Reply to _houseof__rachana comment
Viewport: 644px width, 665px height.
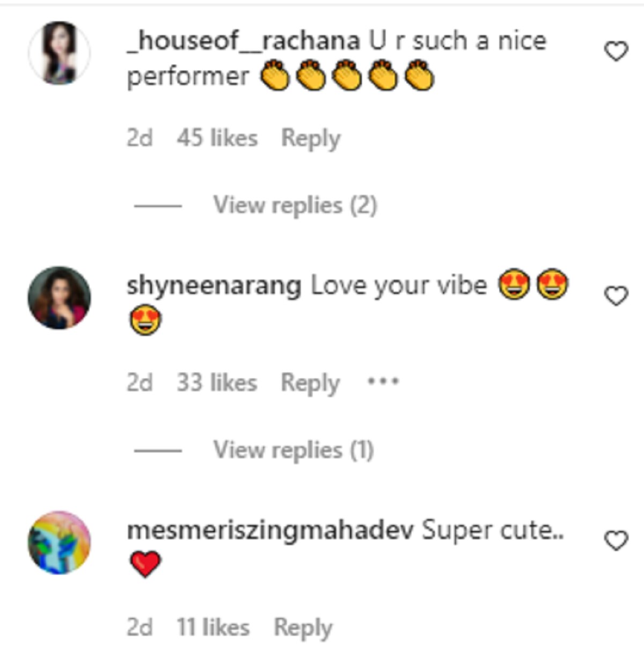tap(311, 138)
